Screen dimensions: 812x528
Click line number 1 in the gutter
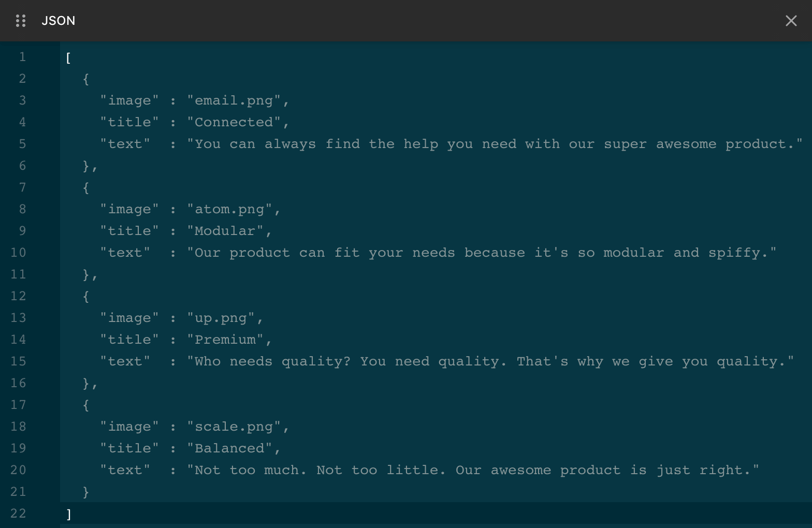tap(22, 57)
